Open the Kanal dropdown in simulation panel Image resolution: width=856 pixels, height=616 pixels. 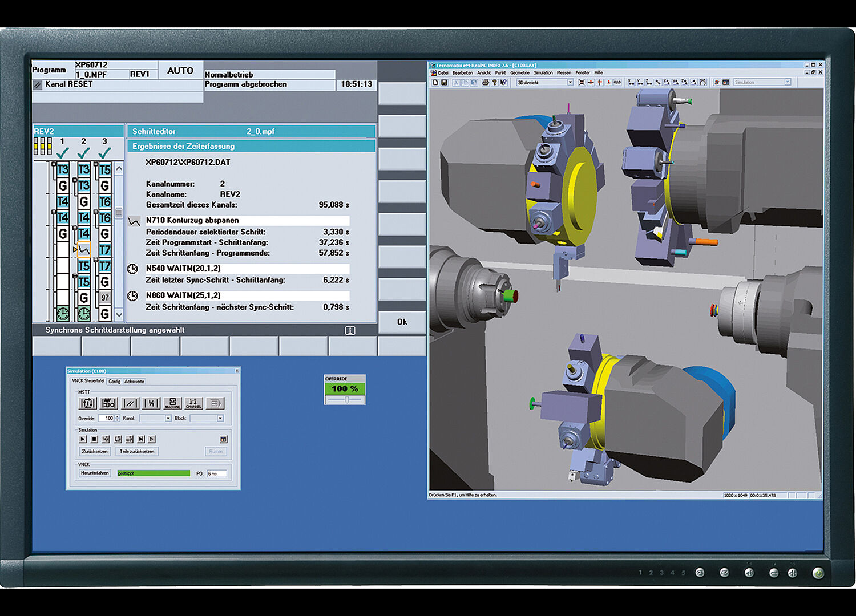[168, 418]
